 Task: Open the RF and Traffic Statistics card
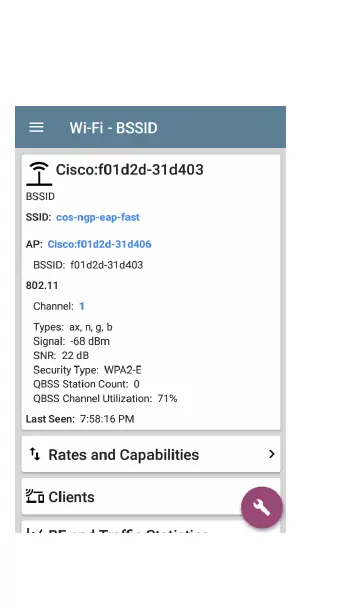tap(151, 527)
